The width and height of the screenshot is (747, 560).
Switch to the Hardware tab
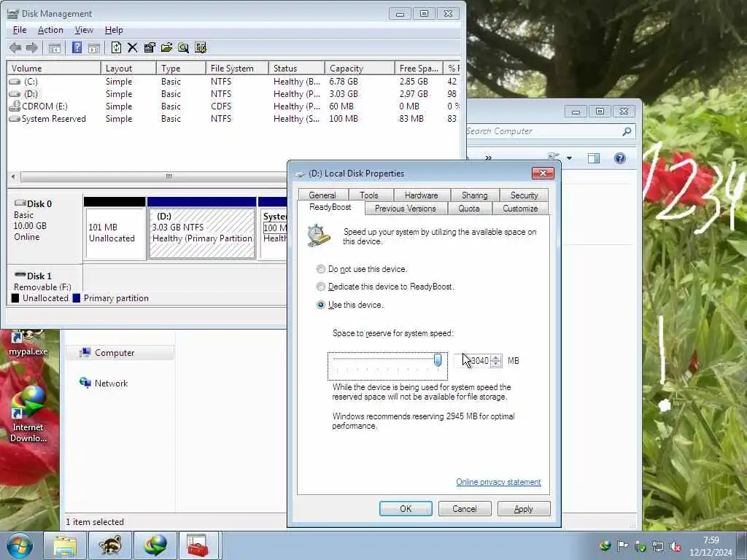coord(421,195)
